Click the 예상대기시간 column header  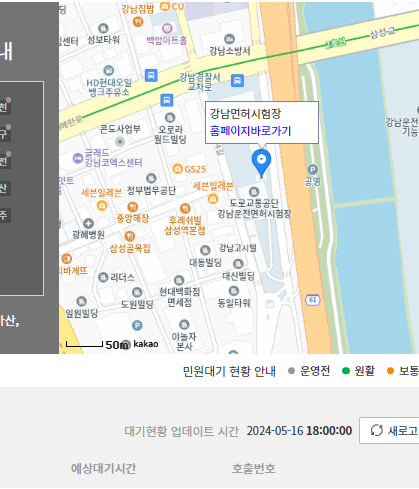(104, 468)
